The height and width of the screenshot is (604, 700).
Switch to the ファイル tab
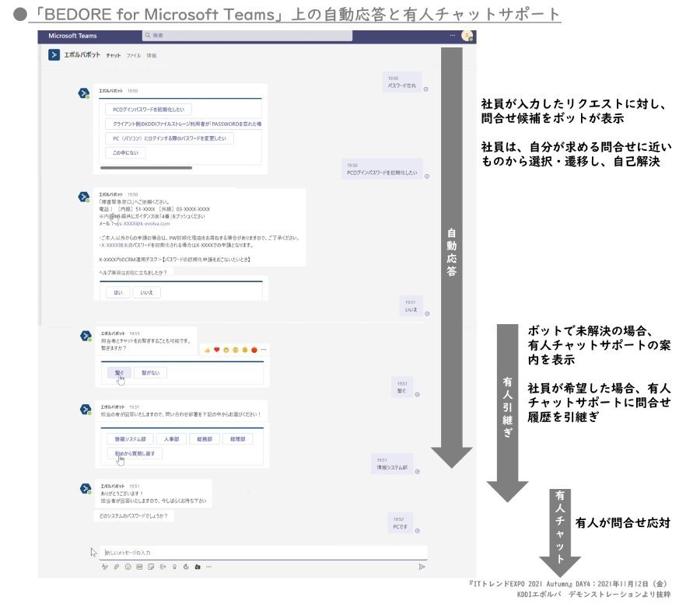click(134, 55)
